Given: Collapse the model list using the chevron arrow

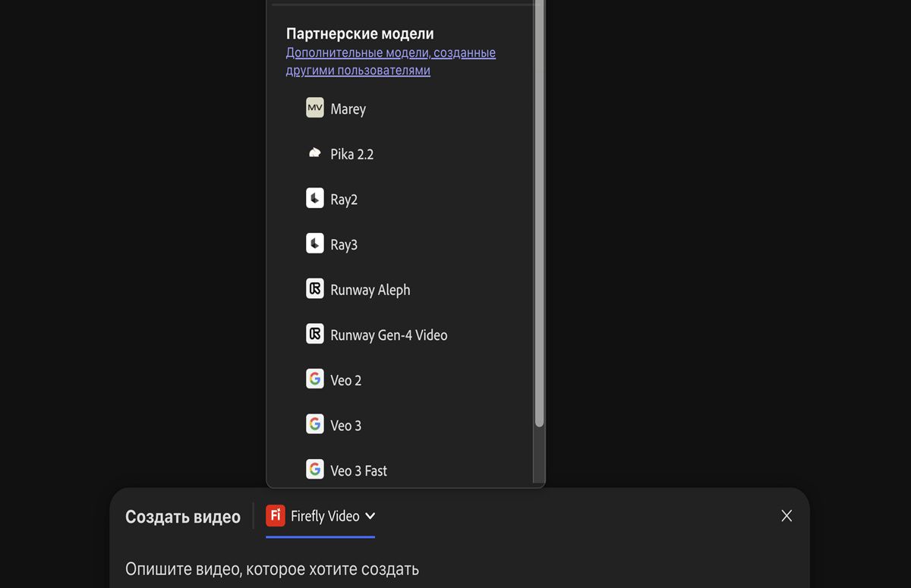Looking at the screenshot, I should coord(370,516).
